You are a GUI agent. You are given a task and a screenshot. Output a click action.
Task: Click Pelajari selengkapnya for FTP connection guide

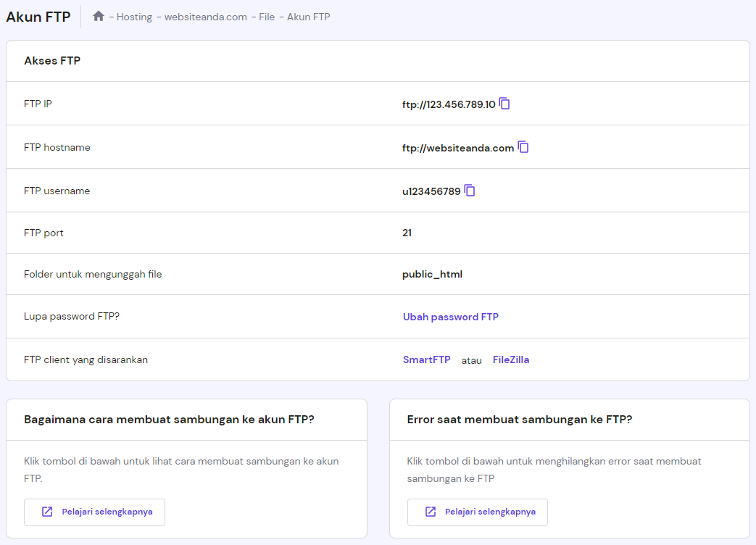coord(107,512)
